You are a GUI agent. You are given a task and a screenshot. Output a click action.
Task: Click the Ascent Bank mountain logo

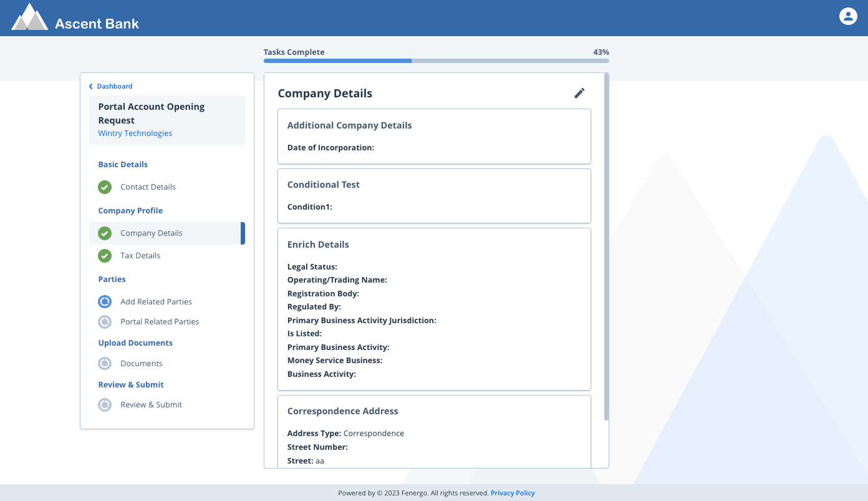pos(29,16)
